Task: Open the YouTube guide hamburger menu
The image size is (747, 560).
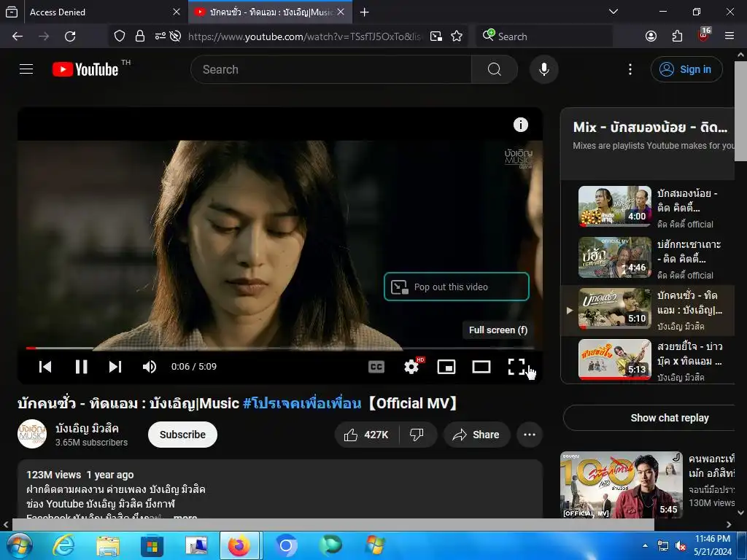Action: pos(26,69)
